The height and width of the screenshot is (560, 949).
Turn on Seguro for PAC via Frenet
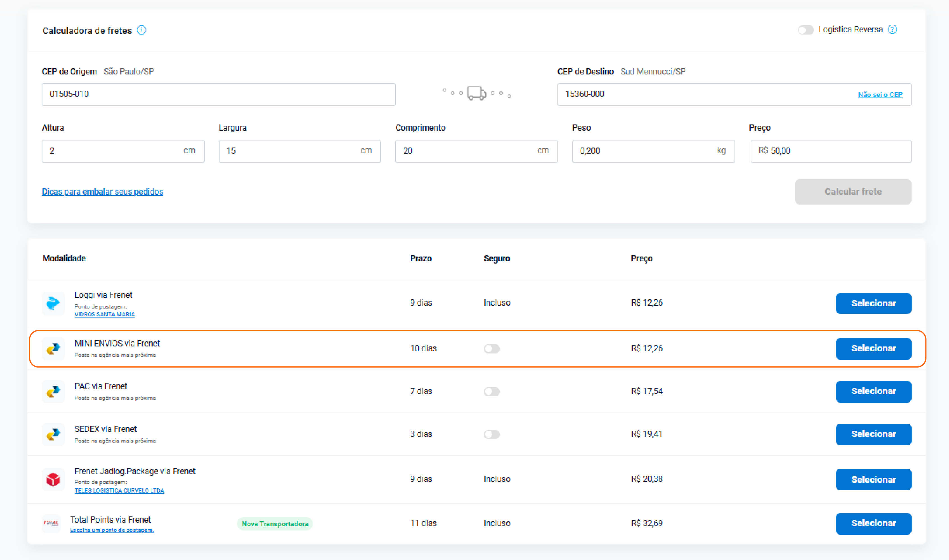[x=491, y=391]
